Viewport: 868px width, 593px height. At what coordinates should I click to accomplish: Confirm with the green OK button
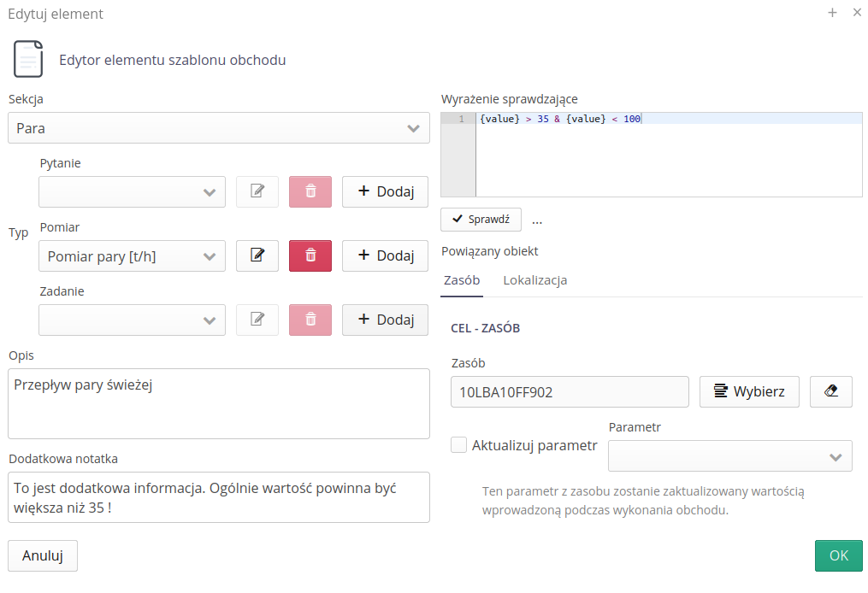(x=838, y=555)
